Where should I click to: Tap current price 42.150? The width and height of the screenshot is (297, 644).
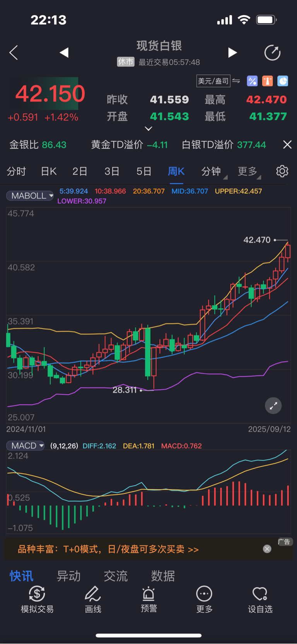coord(50,94)
